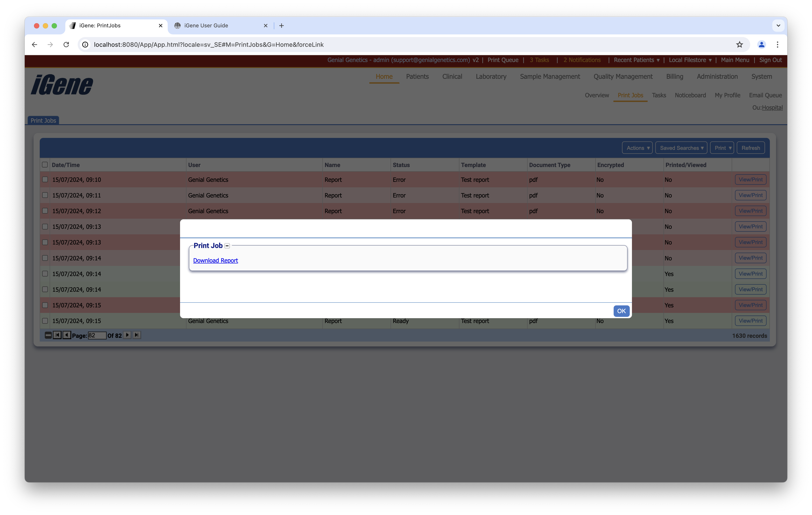Screen dimensions: 812x515
Task: Refresh the print jobs list
Action: 751,148
